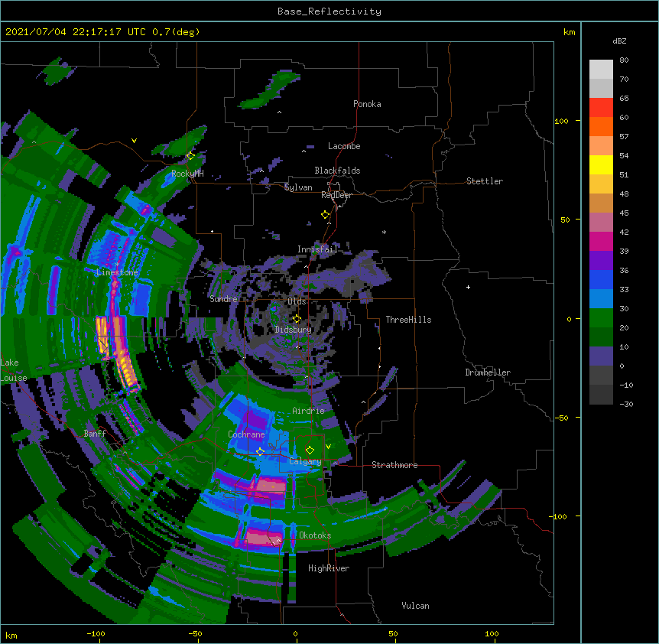This screenshot has width=659, height=644.
Task: Click yellow diamond marker above Calgary label
Action: [x=310, y=450]
